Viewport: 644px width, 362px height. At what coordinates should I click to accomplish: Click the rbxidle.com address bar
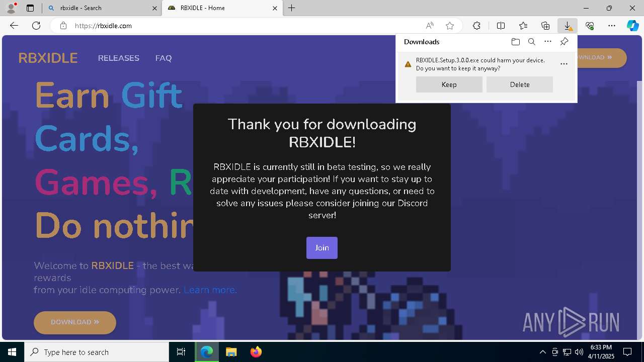242,26
